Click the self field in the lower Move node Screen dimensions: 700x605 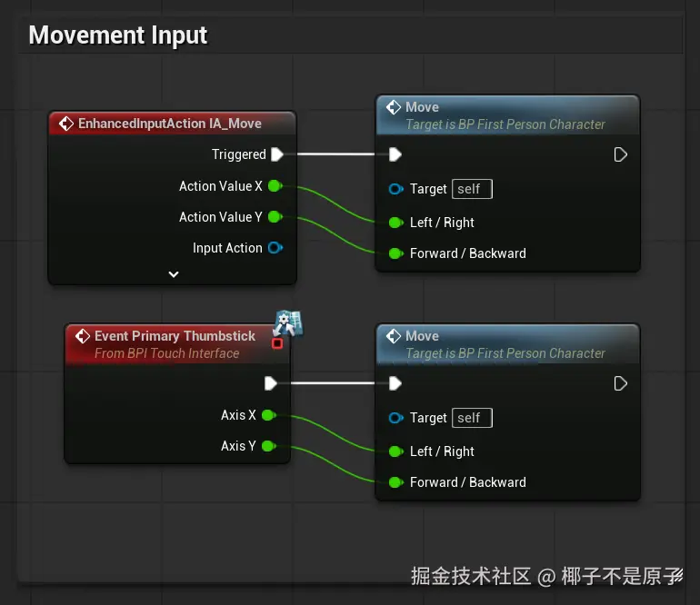pos(472,418)
